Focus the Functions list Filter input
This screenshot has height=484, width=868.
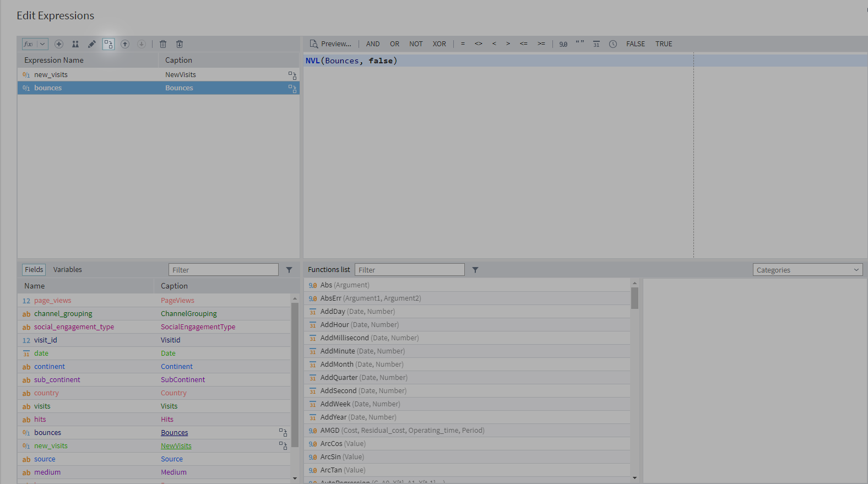410,270
